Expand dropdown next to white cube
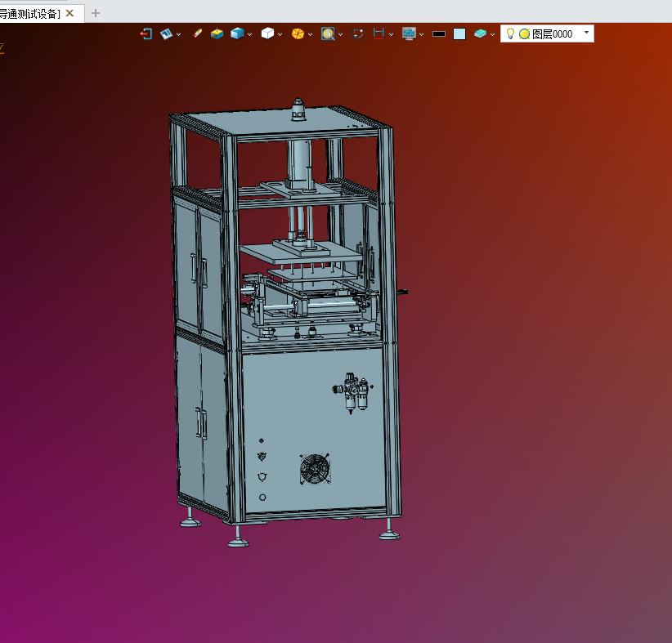Screen dimensions: 672x643 [x=280, y=34]
